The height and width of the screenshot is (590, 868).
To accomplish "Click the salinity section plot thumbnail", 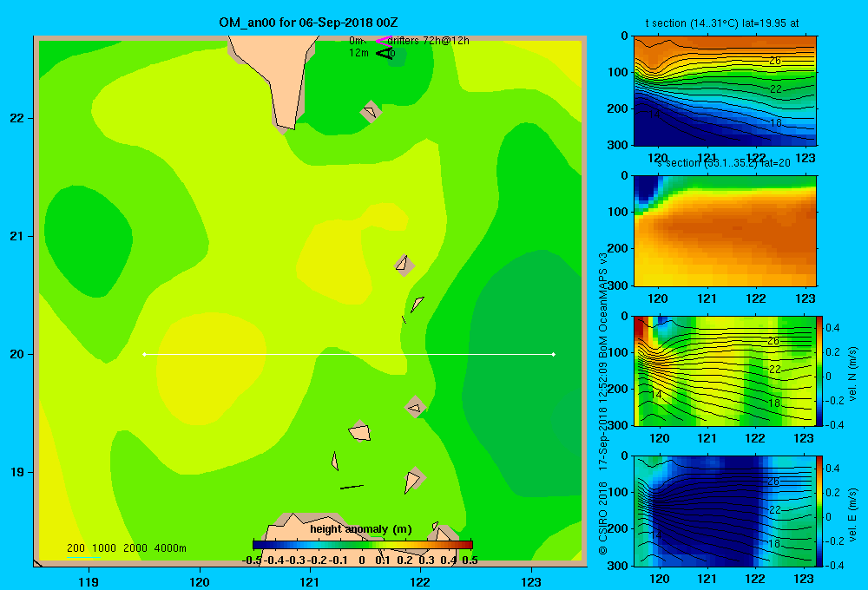I will click(725, 230).
